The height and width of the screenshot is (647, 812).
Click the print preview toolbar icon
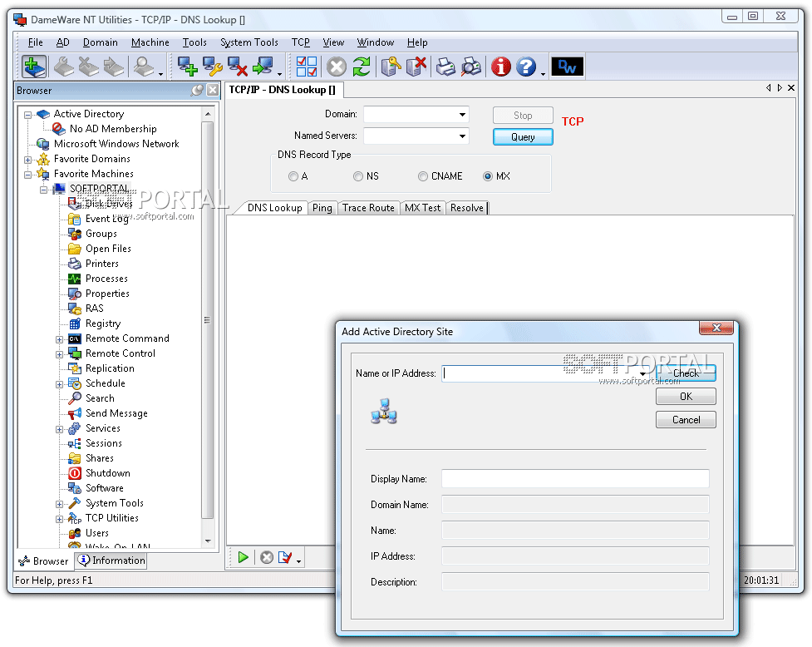[470, 67]
